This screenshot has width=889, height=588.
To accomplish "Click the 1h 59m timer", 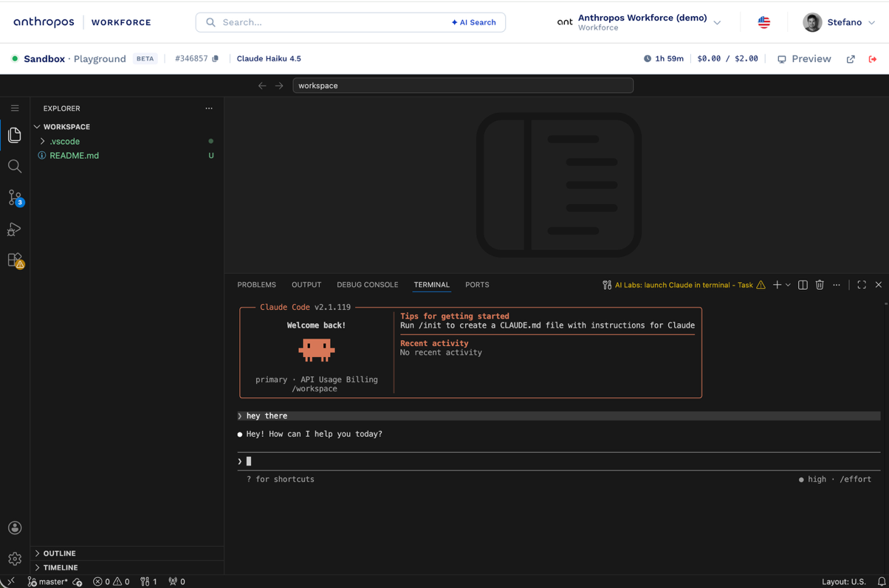I will 663,59.
